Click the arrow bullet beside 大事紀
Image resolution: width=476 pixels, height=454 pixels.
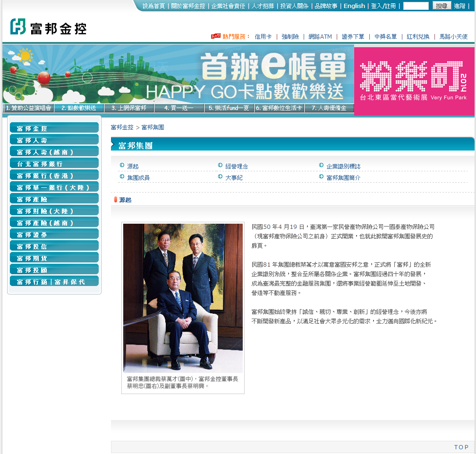[x=221, y=177]
